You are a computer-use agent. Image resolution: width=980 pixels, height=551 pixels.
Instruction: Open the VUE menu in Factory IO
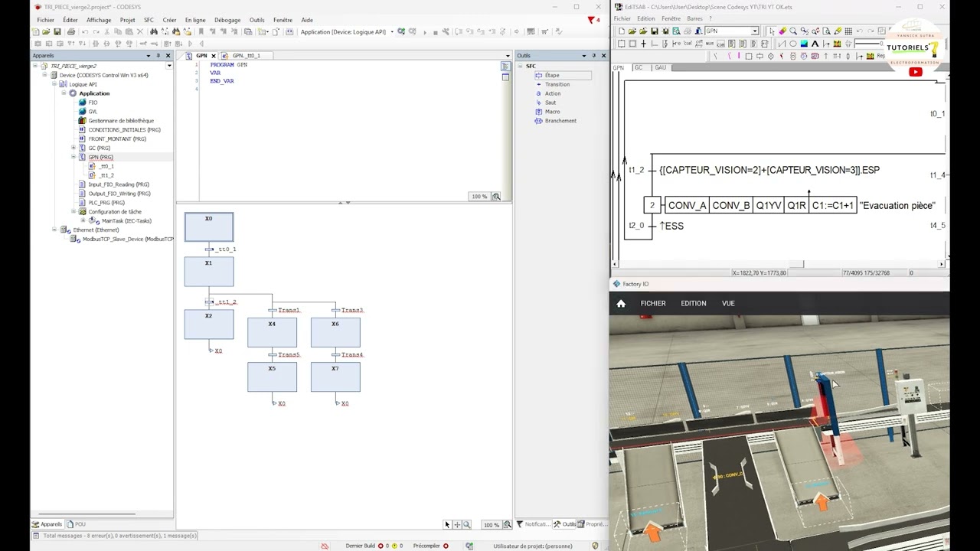click(728, 304)
